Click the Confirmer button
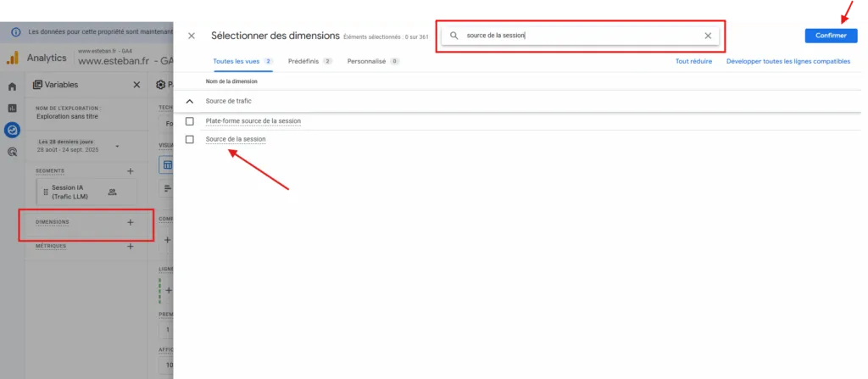The image size is (868, 379). 831,36
